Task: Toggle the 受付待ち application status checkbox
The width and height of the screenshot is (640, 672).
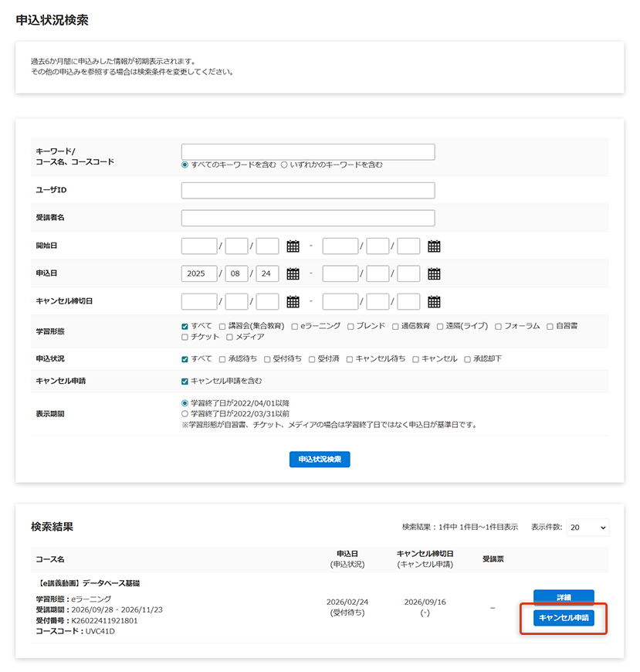Action: point(267,359)
